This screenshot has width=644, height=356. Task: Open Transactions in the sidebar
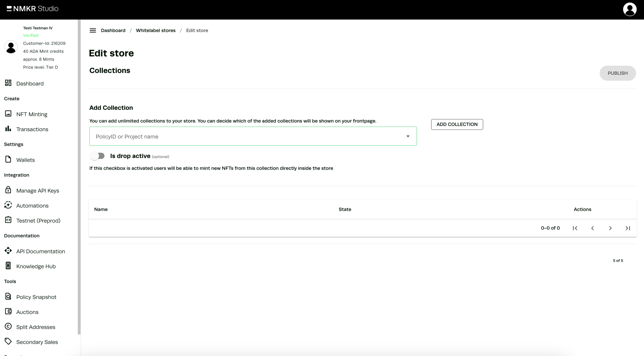tap(32, 129)
